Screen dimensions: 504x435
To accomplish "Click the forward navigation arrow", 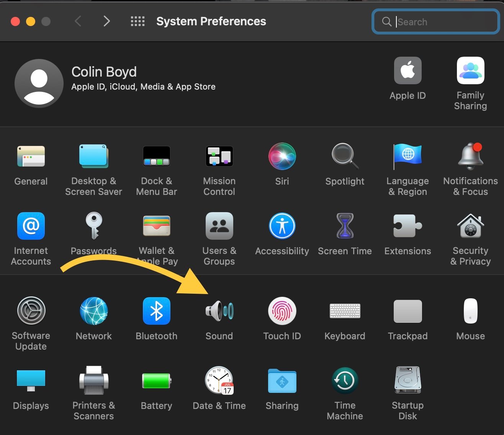I will coord(107,21).
